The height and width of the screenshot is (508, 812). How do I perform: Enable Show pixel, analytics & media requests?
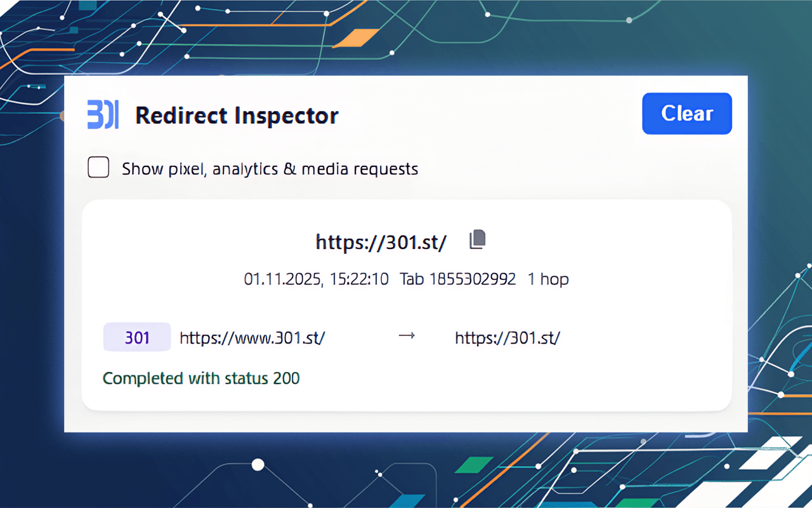(x=98, y=167)
